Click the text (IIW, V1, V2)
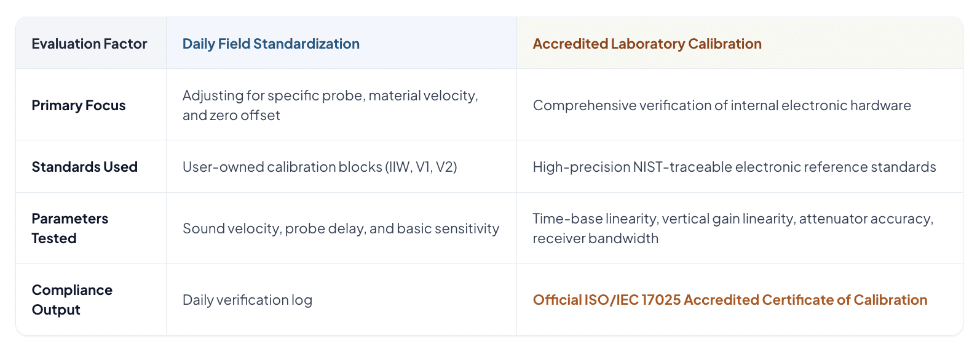This screenshot has height=346, width=980. [421, 167]
